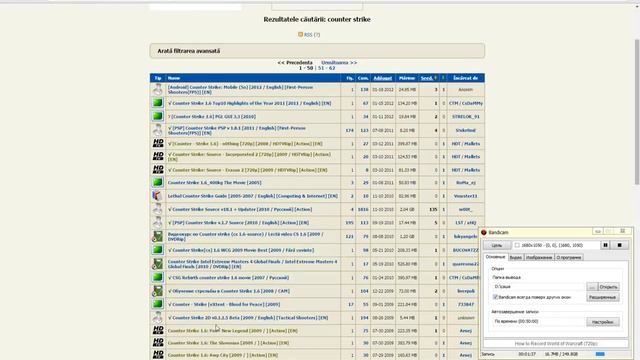Click games icon of PSP Counter Strike v.1.7 Source row
The height and width of the screenshot is (360, 640).
click(158, 223)
